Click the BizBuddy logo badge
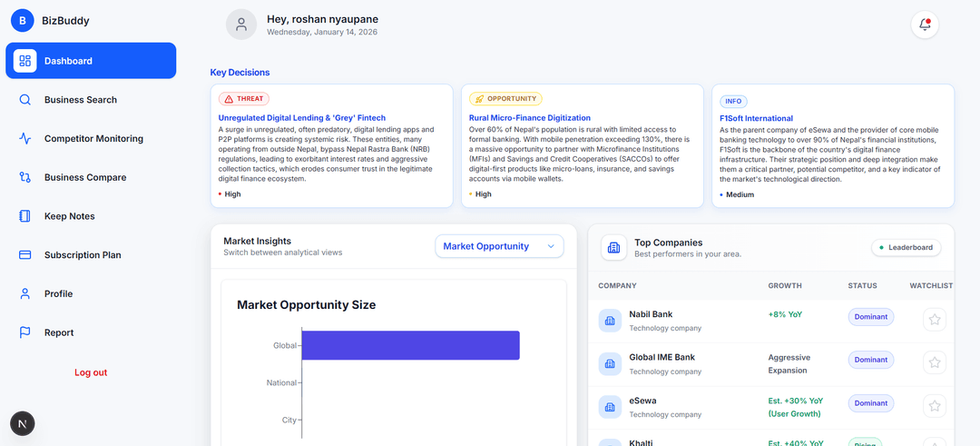The width and height of the screenshot is (980, 446). [x=22, y=21]
